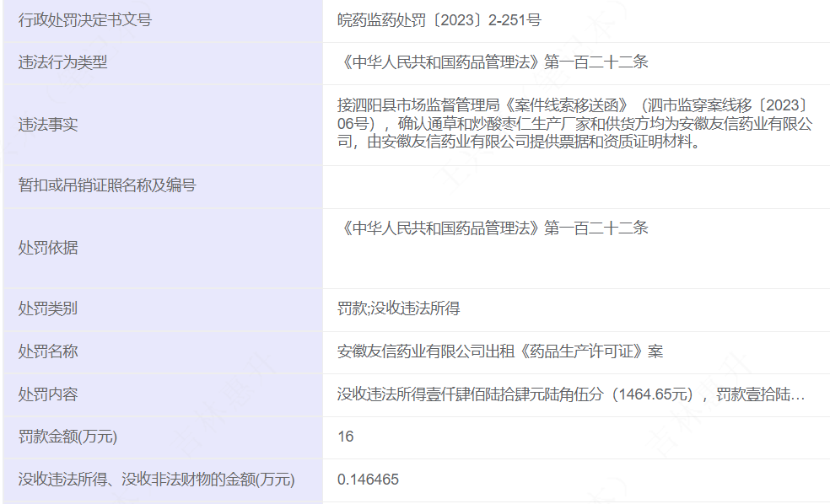
Task: Select the 处罚依据 value citing 药品管理法
Action: coord(492,228)
